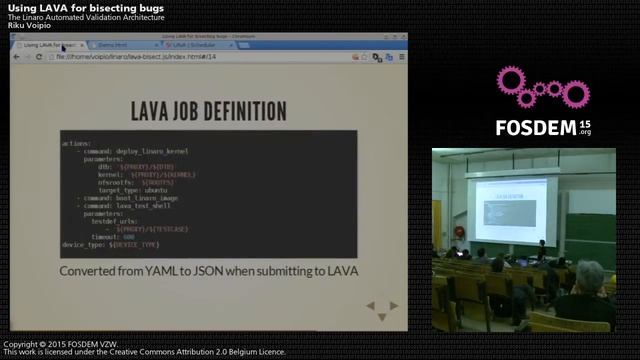Click the 'Using LAVA for bisecting bugs' overlay title
The height and width of the screenshot is (360, 640).
point(86,8)
